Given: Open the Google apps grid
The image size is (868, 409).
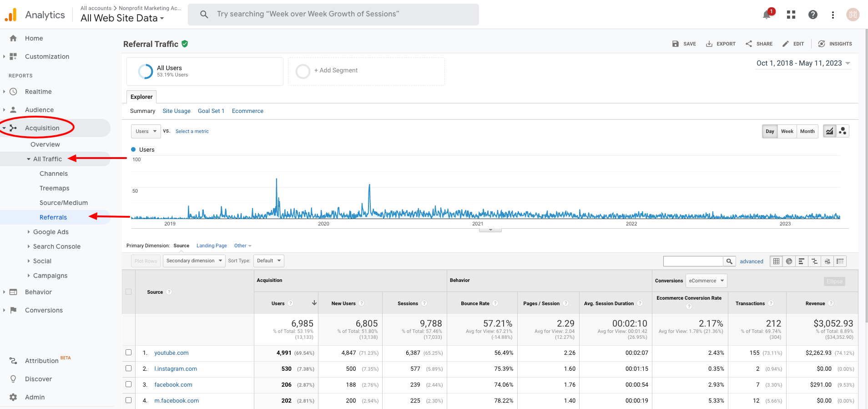Looking at the screenshot, I should [791, 15].
